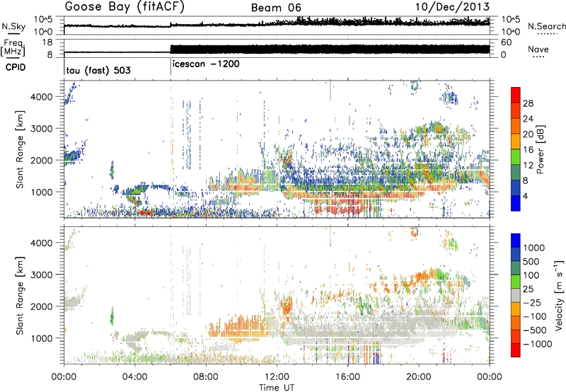
Task: Click the Velocity [m s⁻¹] colorbar title
Action: (558, 295)
